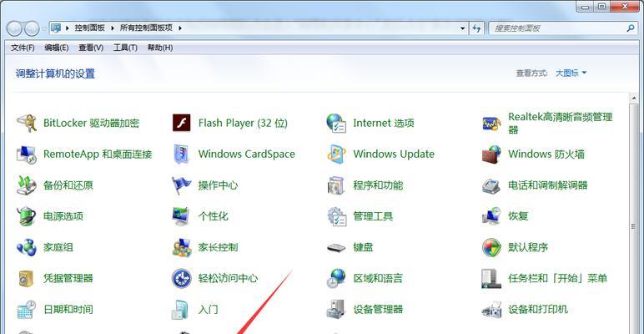This screenshot has width=644, height=334.
Task: Open RemoteApp 和桌面连接 icon
Action: tap(27, 154)
